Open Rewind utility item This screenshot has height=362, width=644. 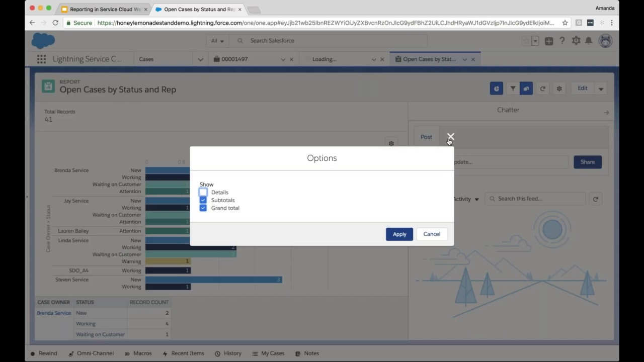(x=44, y=353)
